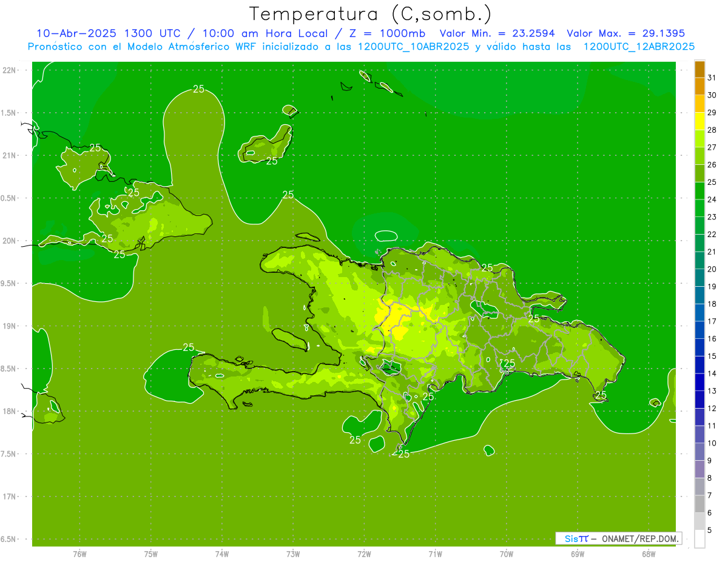Click color scale label "18"
The height and width of the screenshot is (562, 728).
click(712, 304)
